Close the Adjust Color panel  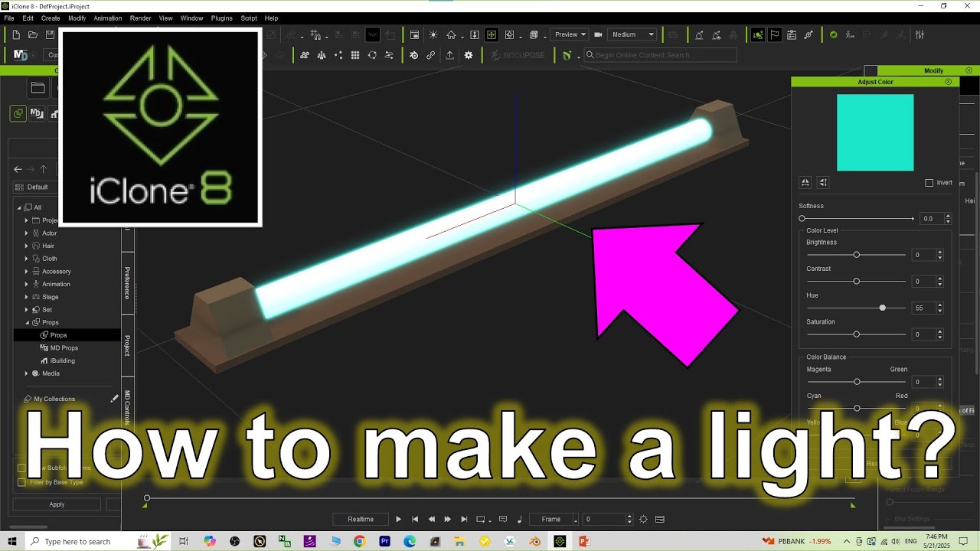[949, 82]
